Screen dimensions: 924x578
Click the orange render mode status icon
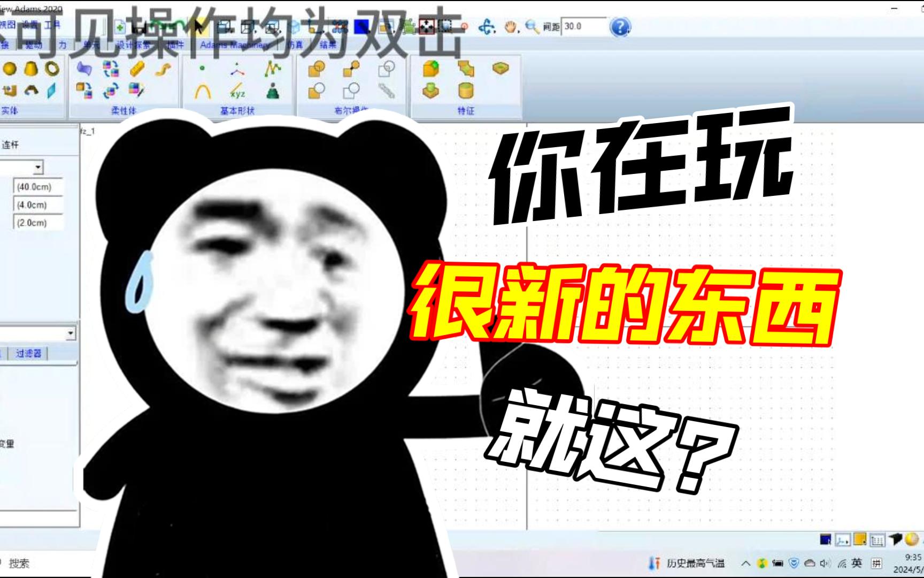pos(860,539)
